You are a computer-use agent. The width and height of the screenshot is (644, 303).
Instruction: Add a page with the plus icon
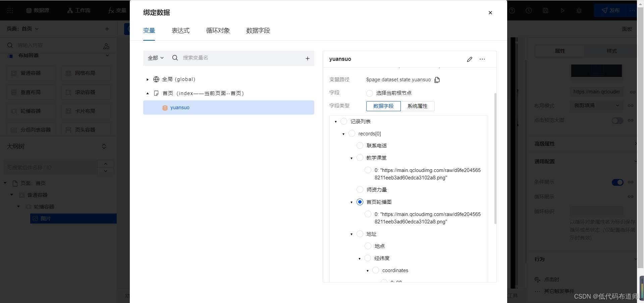(107, 29)
